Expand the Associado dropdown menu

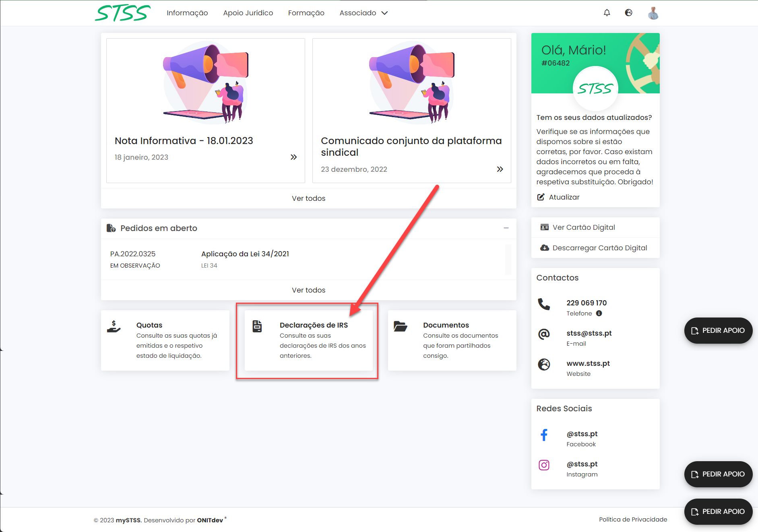[364, 13]
